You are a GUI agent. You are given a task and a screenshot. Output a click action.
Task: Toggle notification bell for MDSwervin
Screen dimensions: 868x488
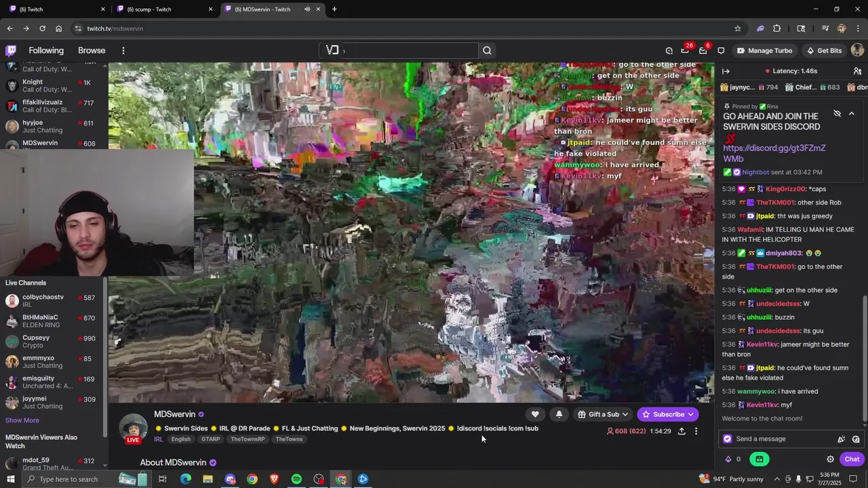pos(559,414)
